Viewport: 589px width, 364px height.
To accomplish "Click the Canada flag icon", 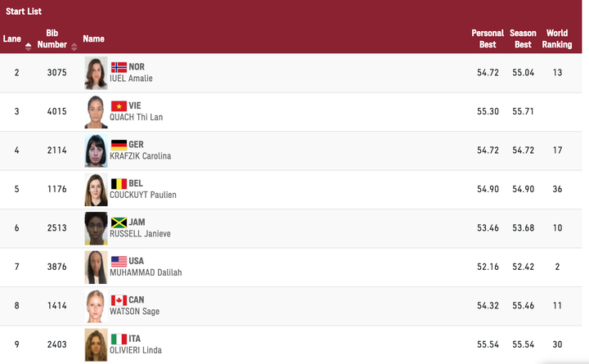I will click(119, 300).
